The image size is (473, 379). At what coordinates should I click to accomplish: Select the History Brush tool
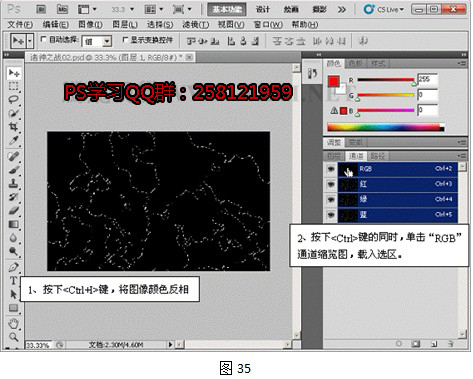coord(14,197)
